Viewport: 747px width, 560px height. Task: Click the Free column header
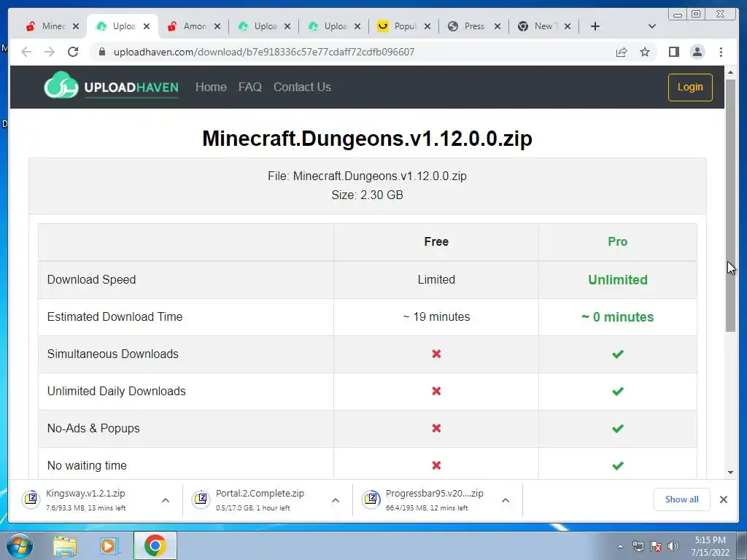pyautogui.click(x=436, y=241)
